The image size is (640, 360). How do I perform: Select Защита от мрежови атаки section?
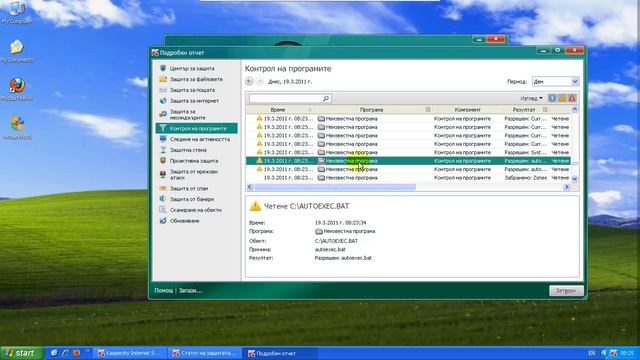click(x=193, y=175)
